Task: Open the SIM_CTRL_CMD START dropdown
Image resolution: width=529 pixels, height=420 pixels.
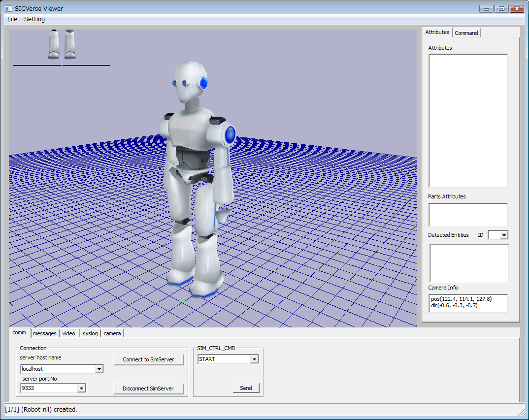Action: [x=254, y=359]
